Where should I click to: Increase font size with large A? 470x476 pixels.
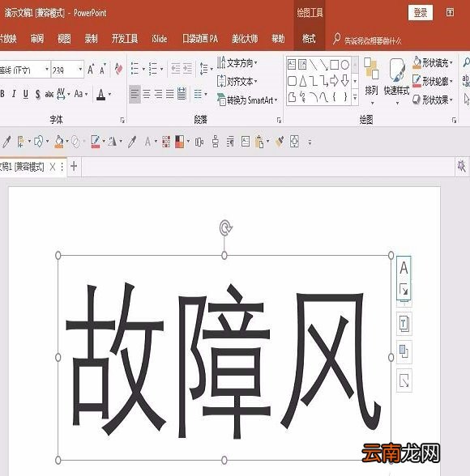pyautogui.click(x=91, y=70)
